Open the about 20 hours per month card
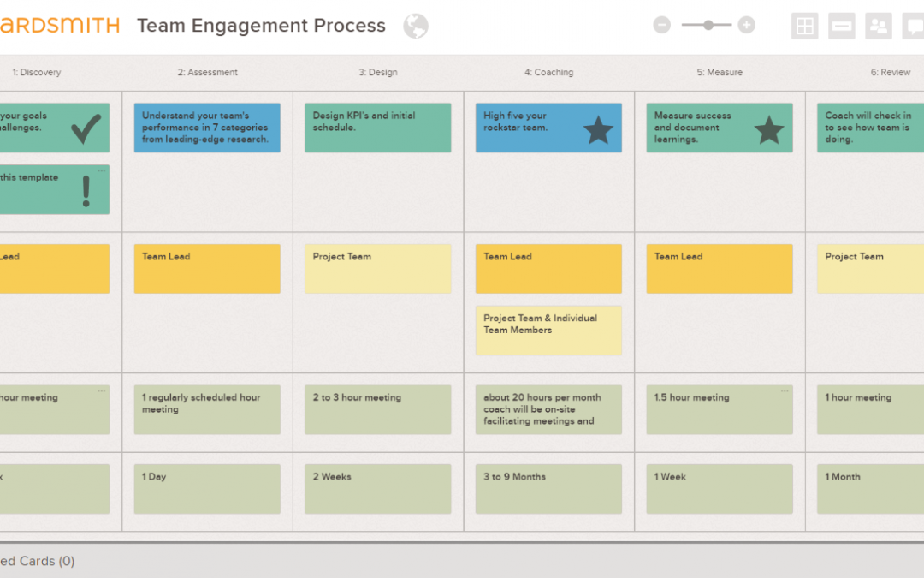924x578 pixels. point(548,410)
